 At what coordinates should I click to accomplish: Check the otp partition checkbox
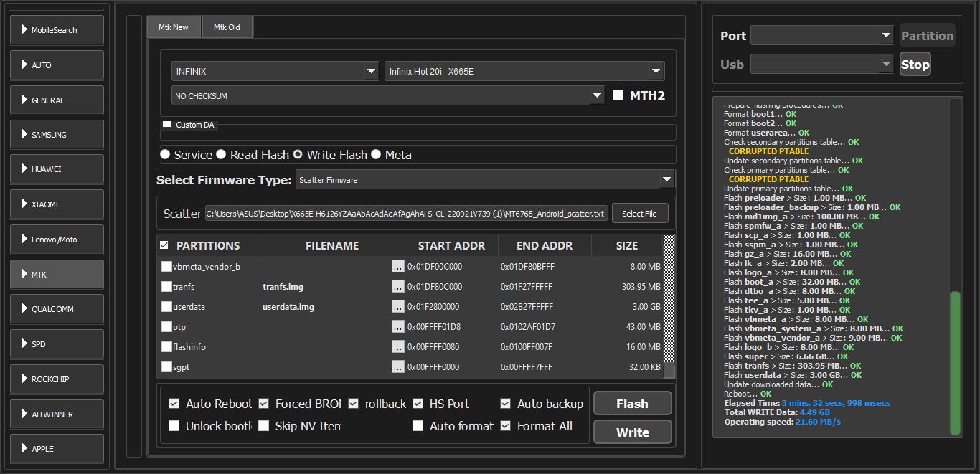pos(166,326)
